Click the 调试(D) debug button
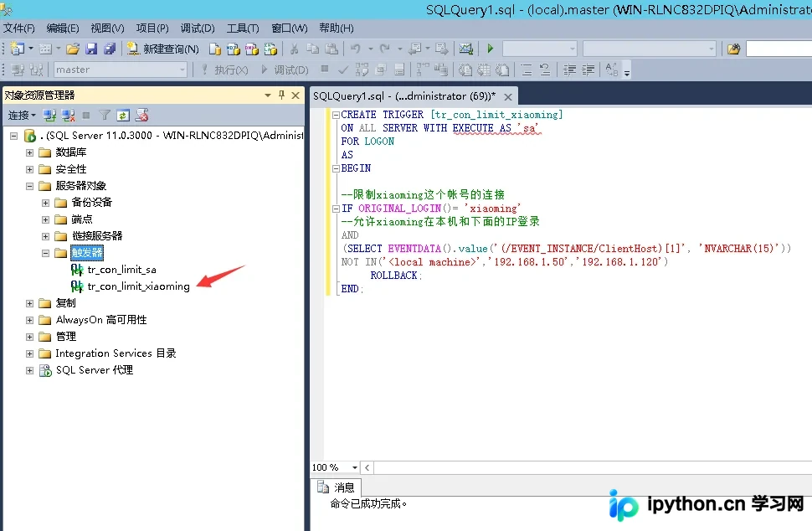Screen dimensions: 812x531 tap(285, 70)
